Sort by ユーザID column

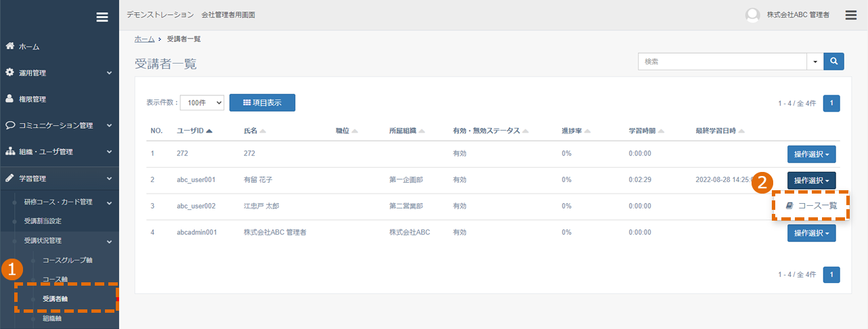tap(195, 131)
